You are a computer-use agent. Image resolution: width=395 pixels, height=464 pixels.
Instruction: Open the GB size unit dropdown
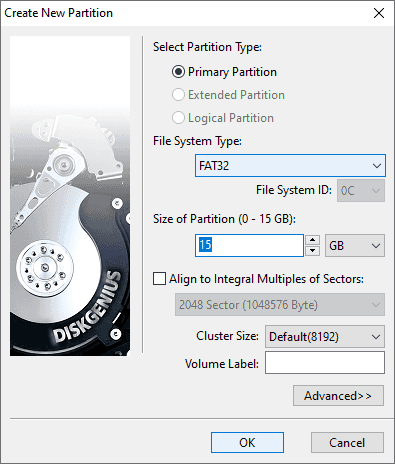tap(355, 246)
